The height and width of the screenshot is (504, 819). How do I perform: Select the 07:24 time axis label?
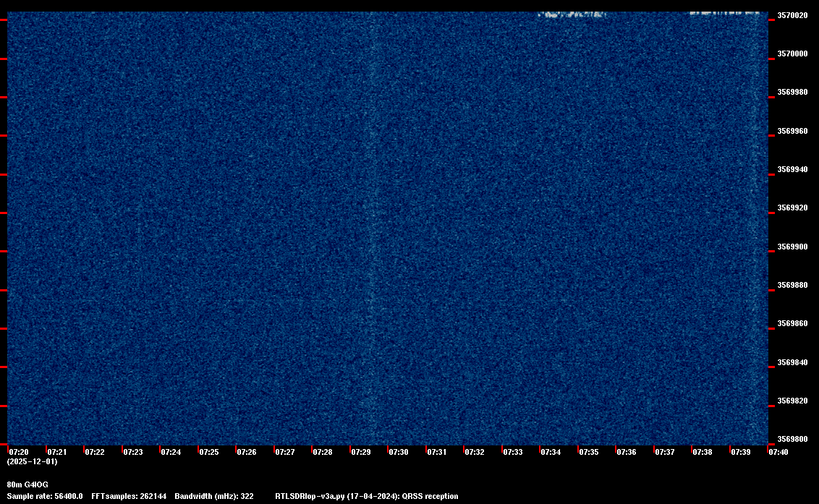pos(171,452)
